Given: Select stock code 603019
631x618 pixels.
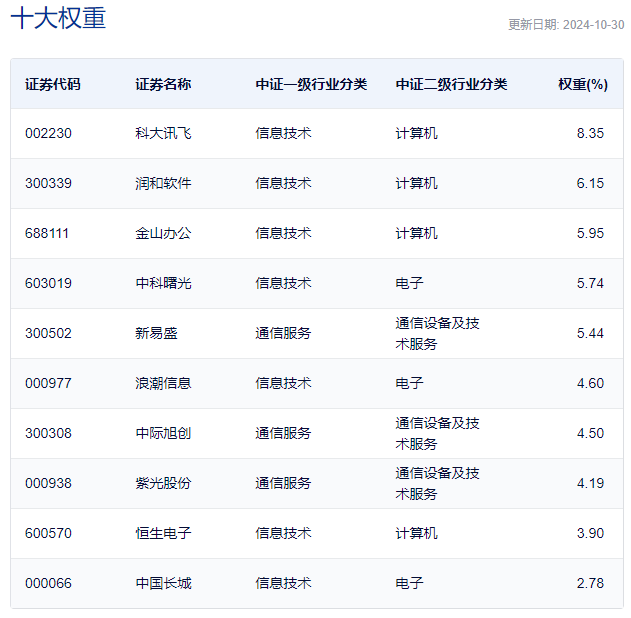Looking at the screenshot, I should pos(48,283).
